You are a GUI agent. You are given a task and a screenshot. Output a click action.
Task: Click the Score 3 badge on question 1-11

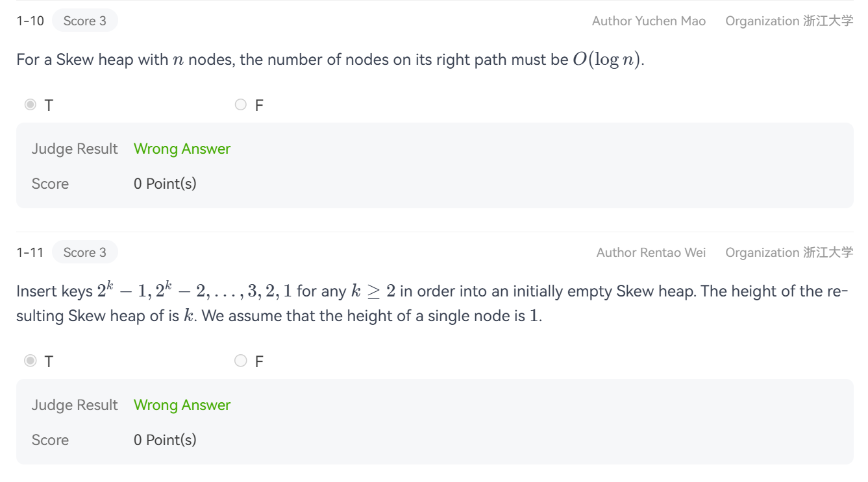84,252
